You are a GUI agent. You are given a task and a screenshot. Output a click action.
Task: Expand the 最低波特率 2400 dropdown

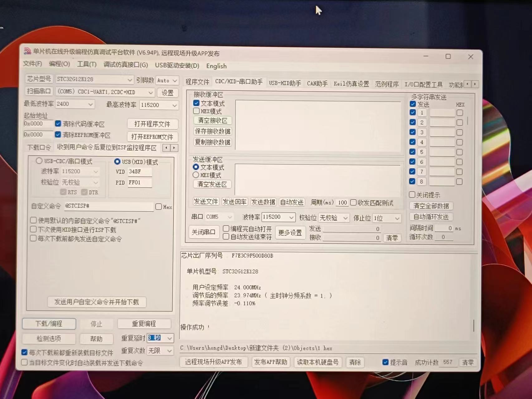point(90,104)
